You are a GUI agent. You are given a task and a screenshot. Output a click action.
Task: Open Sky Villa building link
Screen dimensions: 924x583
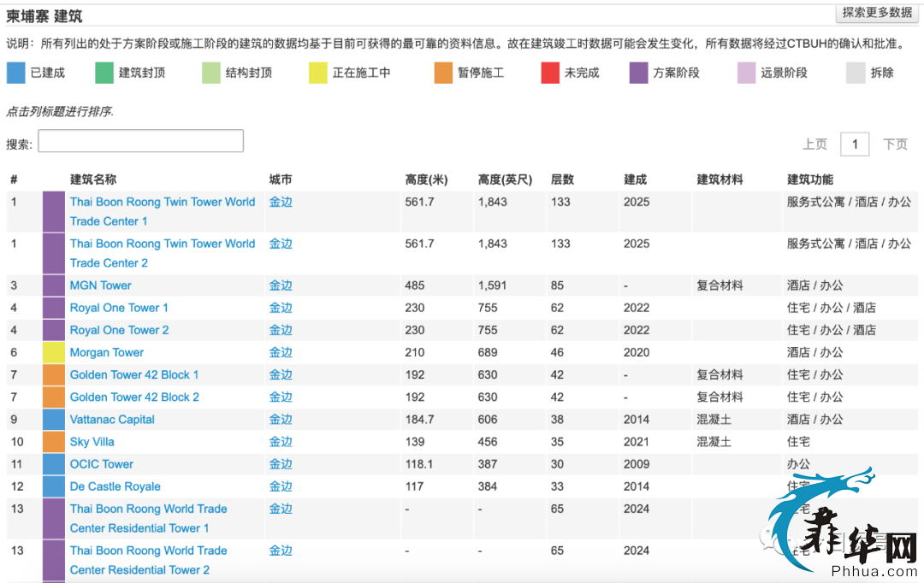(x=92, y=442)
